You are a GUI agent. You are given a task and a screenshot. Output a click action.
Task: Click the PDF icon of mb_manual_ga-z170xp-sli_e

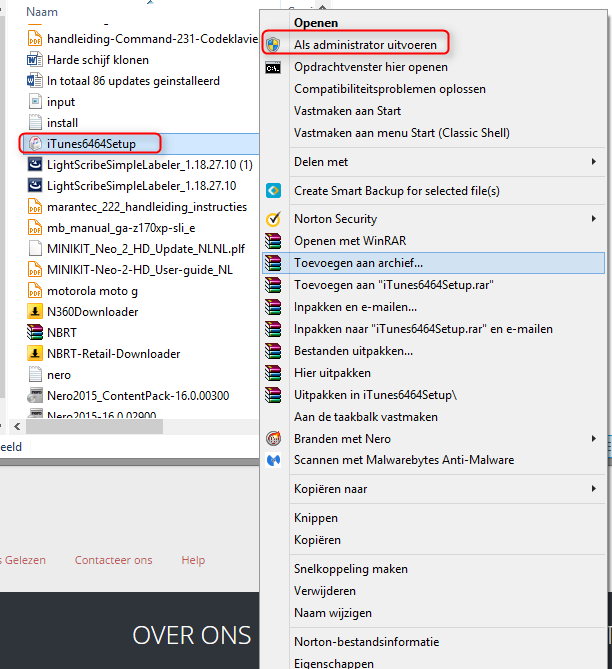point(35,227)
